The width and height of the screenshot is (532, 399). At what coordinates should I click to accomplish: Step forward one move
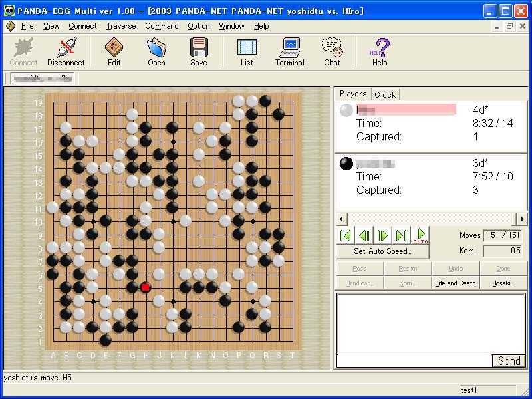pyautogui.click(x=382, y=236)
